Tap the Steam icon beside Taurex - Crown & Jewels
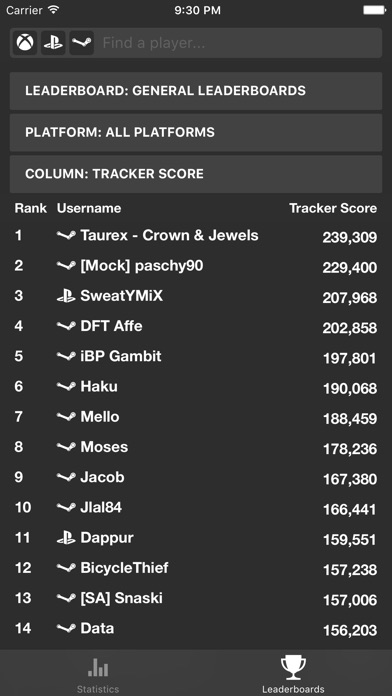 pos(66,236)
